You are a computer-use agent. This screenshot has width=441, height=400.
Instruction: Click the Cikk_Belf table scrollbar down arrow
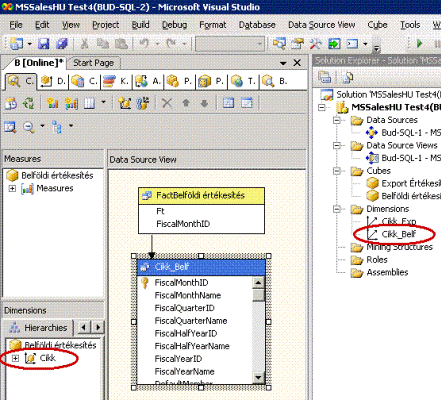(x=259, y=378)
